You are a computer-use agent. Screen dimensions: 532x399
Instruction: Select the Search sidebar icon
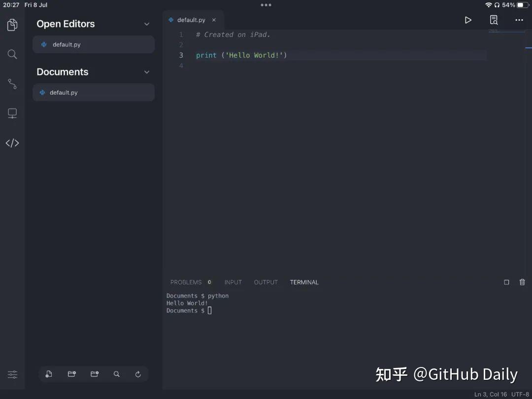click(x=12, y=54)
